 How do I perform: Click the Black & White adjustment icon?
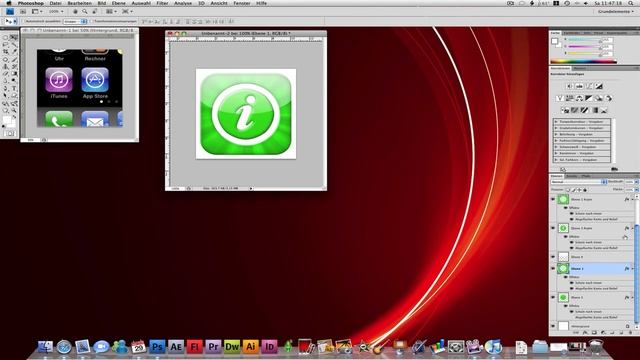589,98
